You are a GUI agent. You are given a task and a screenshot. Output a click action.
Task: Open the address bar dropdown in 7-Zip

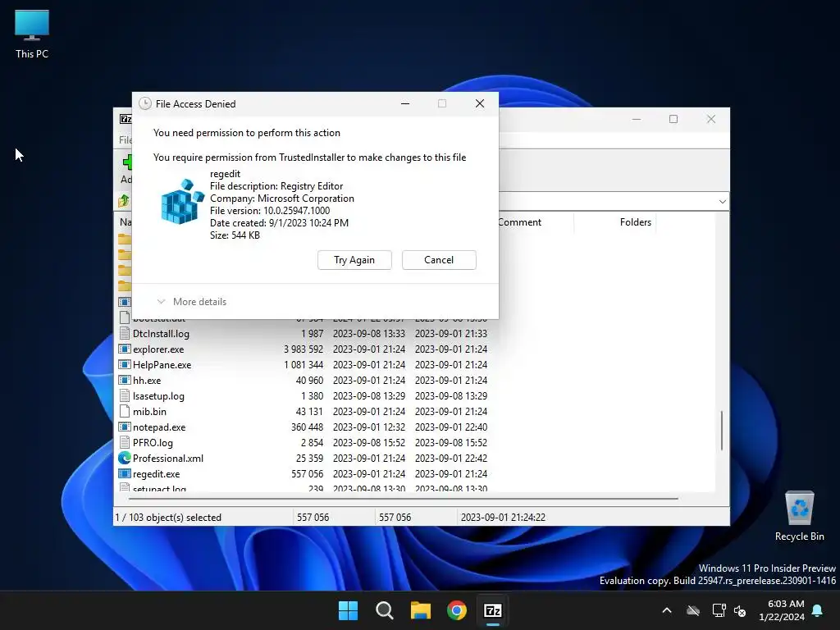point(722,202)
